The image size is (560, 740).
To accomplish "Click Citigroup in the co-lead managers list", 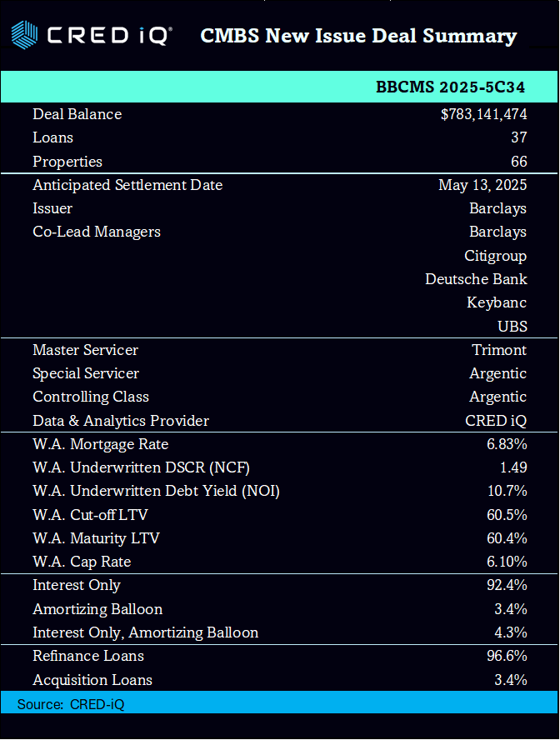I will 495,255.
